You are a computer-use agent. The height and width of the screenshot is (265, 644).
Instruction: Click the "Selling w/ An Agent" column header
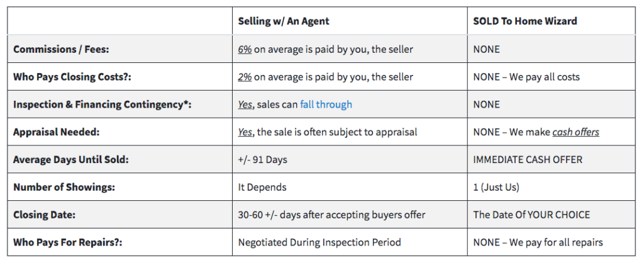click(x=284, y=21)
